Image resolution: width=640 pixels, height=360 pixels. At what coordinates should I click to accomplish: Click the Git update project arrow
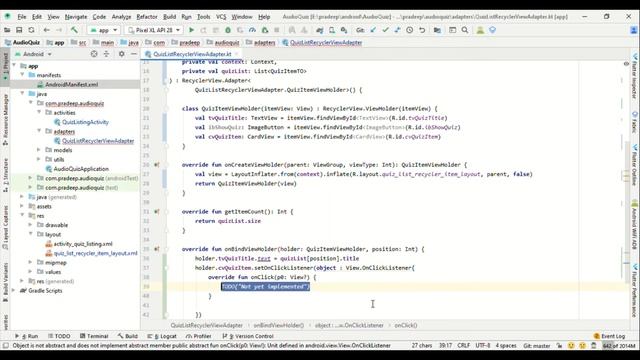(x=373, y=30)
